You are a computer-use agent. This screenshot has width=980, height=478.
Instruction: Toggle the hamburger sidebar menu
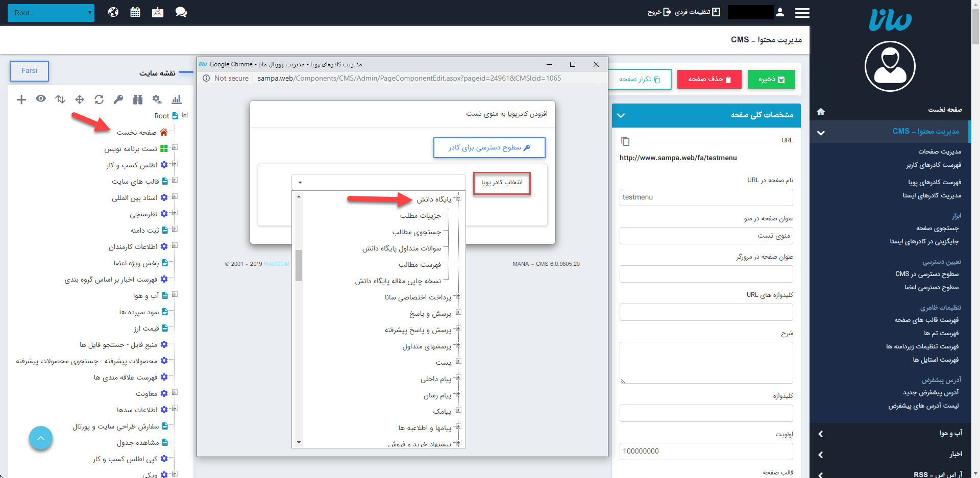(x=802, y=13)
